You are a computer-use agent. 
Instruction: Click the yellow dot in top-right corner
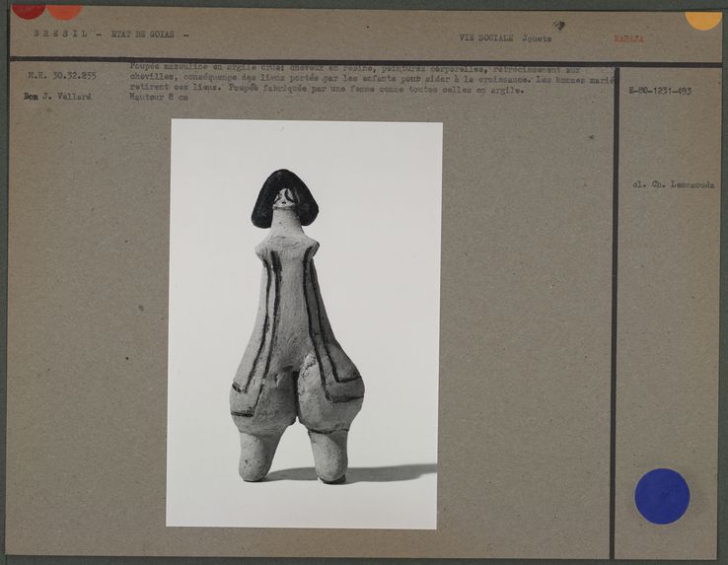(x=703, y=18)
